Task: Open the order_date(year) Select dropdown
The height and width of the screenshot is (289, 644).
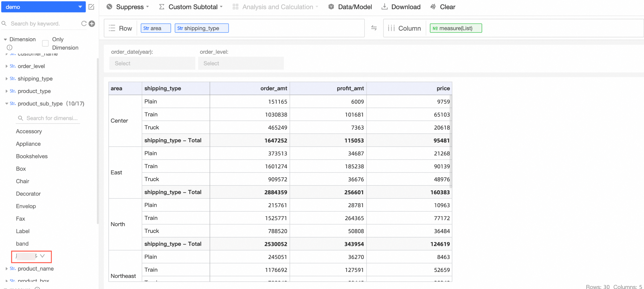Action: pos(152,63)
